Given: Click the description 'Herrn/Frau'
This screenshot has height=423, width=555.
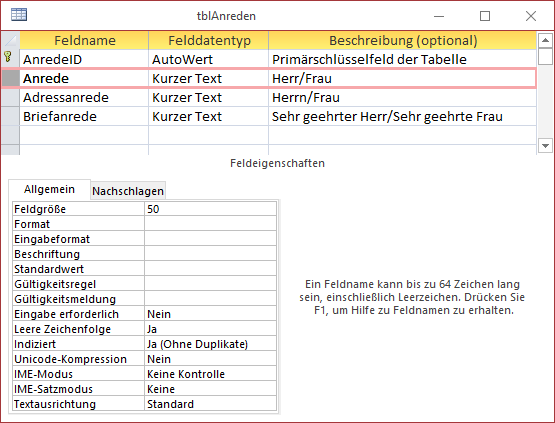Looking at the screenshot, I should coord(402,97).
